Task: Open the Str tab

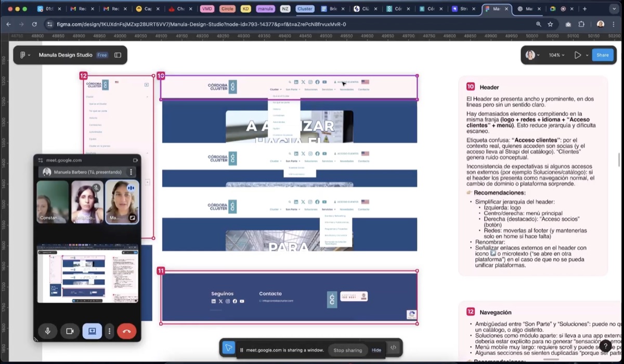Action: tap(464, 9)
